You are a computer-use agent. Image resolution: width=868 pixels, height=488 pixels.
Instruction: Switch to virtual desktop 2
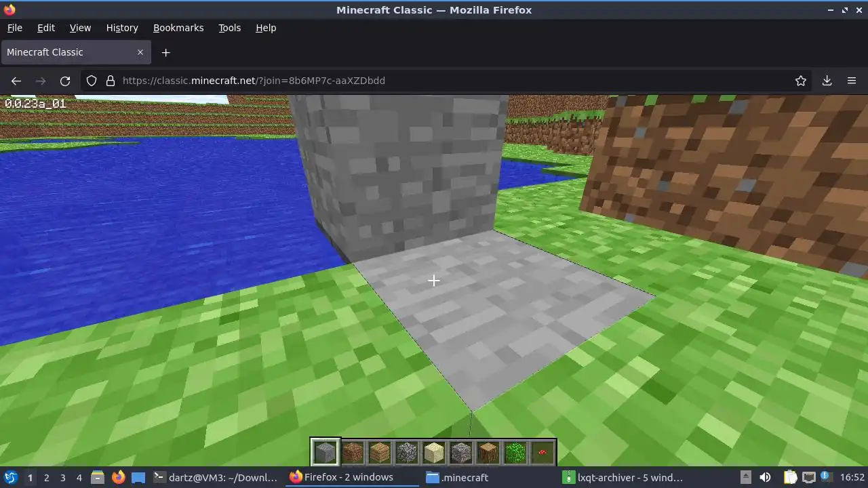coord(46,478)
